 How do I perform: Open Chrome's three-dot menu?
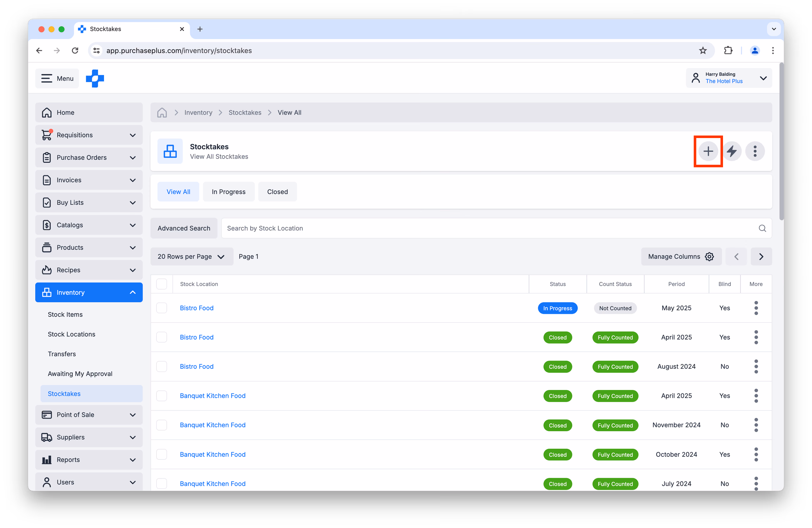(773, 51)
